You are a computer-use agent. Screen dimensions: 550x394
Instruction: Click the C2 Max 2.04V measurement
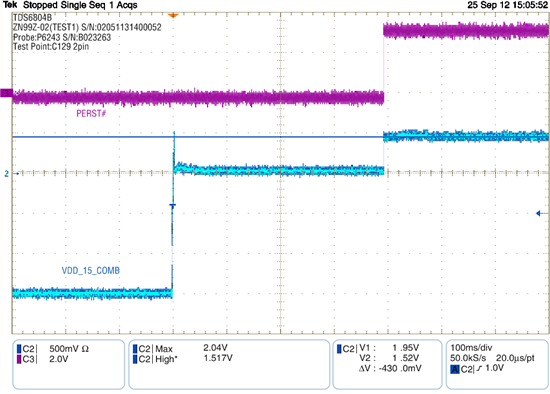181,348
